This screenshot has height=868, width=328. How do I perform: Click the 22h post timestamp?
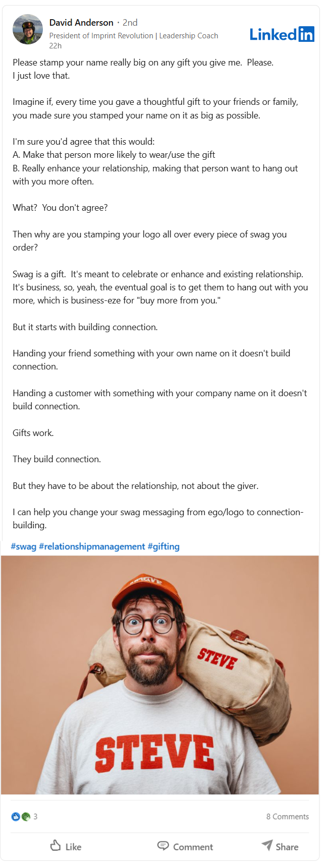pos(56,46)
